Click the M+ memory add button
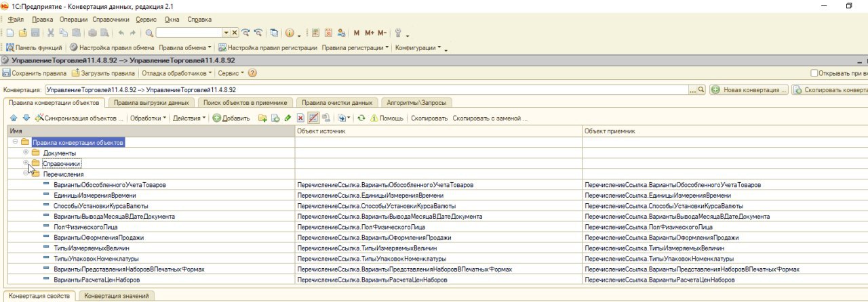Image resolution: width=868 pixels, height=302 pixels. tap(370, 33)
